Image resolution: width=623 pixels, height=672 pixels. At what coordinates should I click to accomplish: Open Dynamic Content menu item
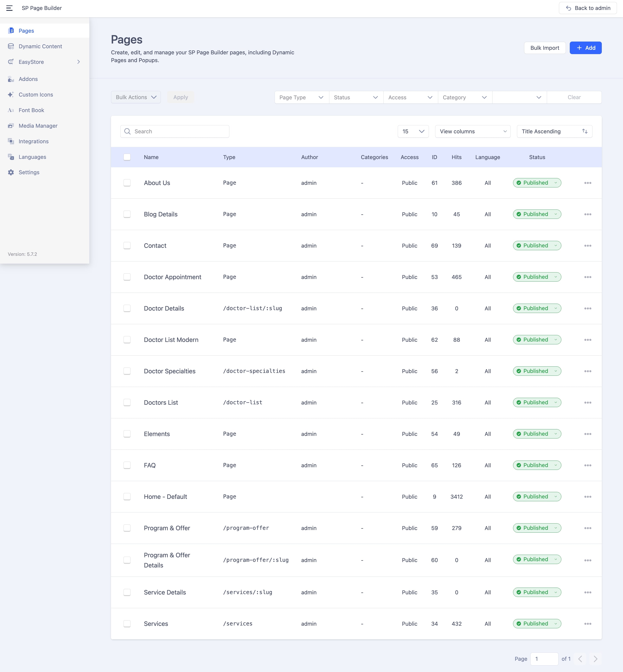point(40,47)
